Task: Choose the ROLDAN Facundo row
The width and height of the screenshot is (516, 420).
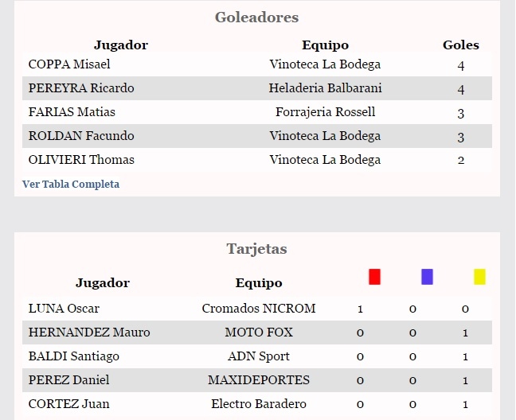Action: (x=257, y=136)
